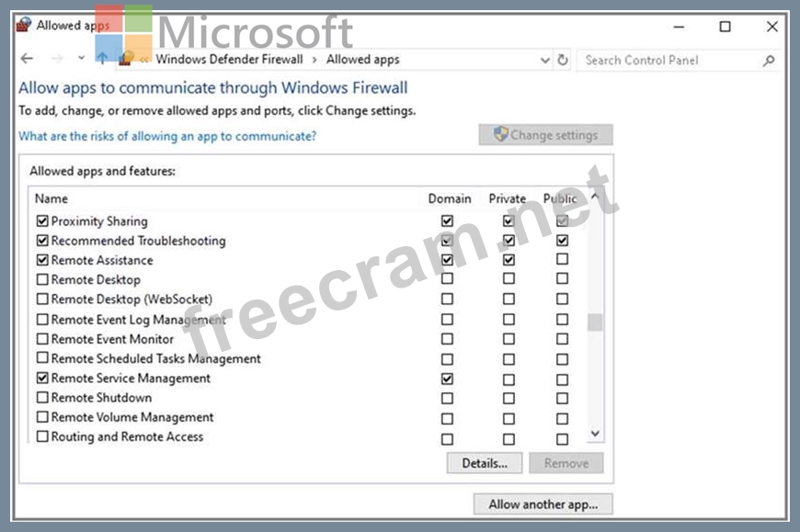The image size is (800, 532).
Task: Sort list by the Name column header
Action: pos(51,198)
